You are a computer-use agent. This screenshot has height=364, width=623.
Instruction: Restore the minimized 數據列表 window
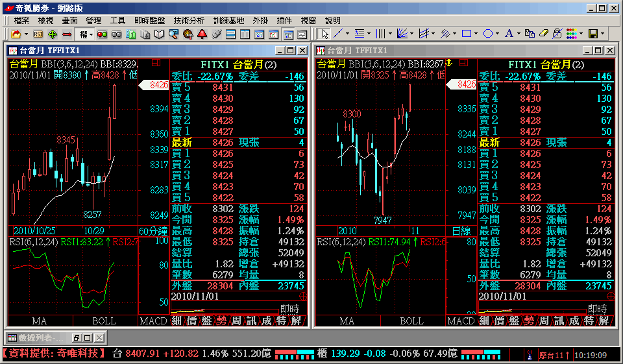click(x=76, y=338)
